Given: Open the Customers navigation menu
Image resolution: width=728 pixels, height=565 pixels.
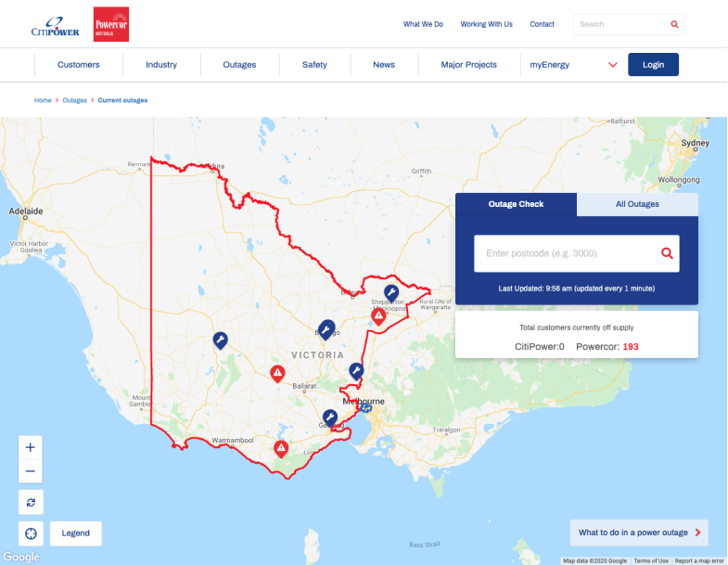Looking at the screenshot, I should point(78,65).
